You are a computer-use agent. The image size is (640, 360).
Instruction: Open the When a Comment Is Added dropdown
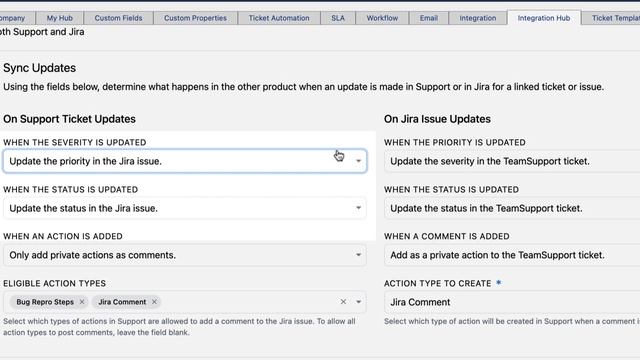[x=512, y=255]
